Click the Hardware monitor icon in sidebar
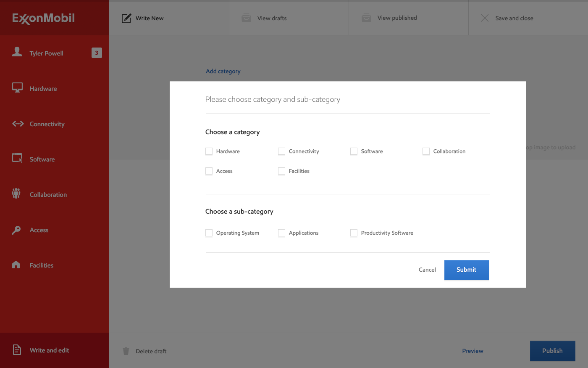Screen dimensions: 588x368 (17, 88)
